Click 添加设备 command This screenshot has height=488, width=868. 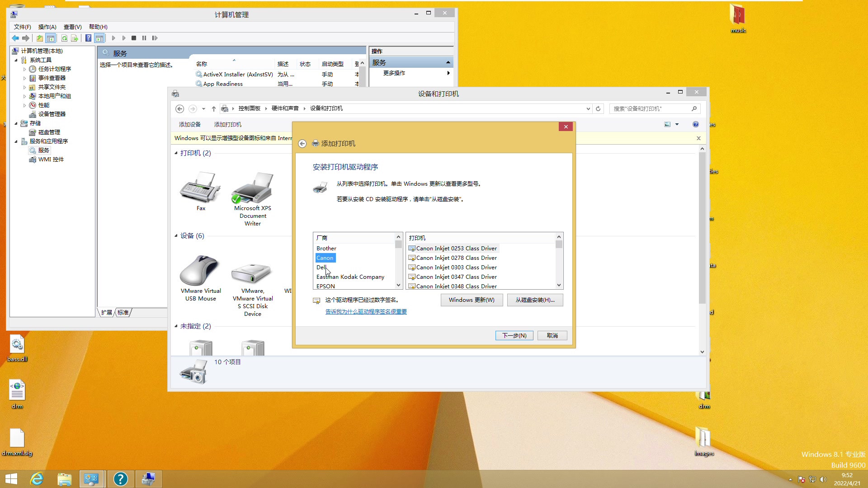190,124
